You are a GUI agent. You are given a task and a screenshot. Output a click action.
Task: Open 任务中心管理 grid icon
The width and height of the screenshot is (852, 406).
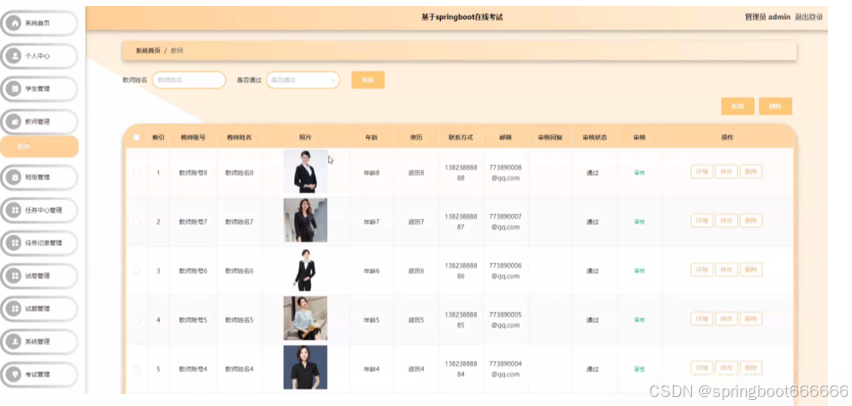click(x=13, y=210)
